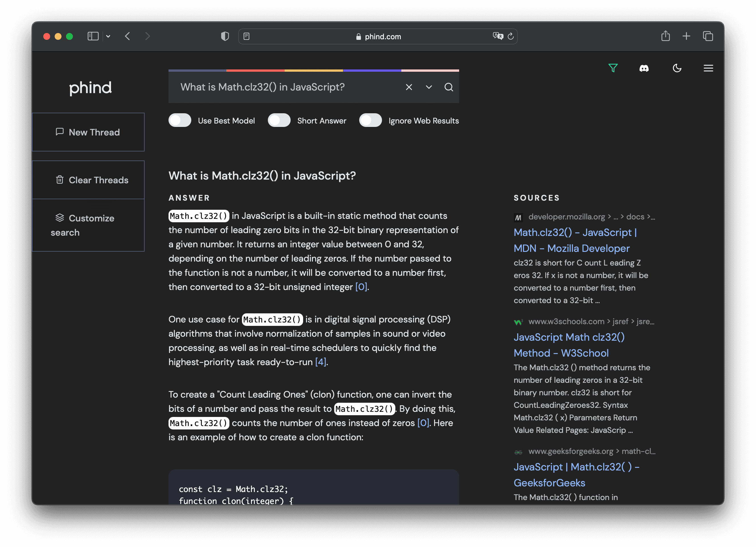
Task: Submit the search with the magnifier icon
Action: pos(449,87)
